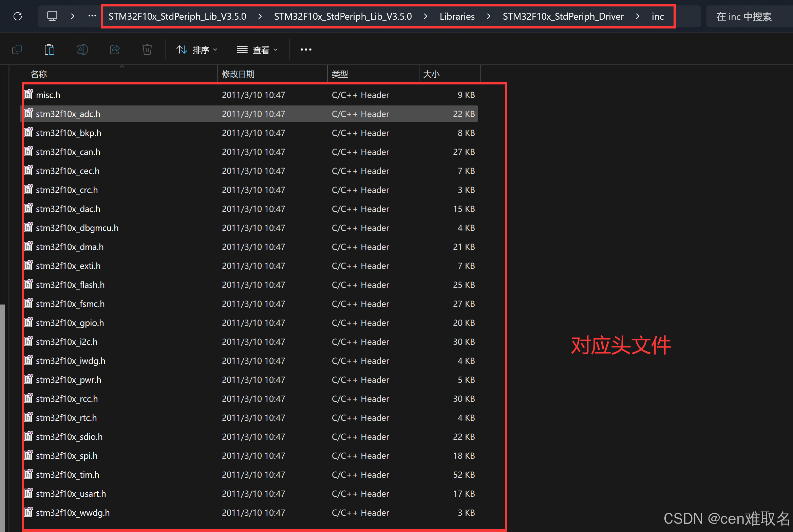Open the 查看 view dropdown
Image resolution: width=793 pixels, height=532 pixels.
coord(257,50)
